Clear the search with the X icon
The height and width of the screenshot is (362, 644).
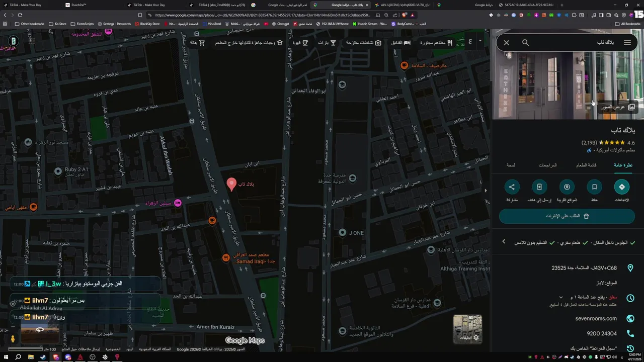[x=507, y=43]
